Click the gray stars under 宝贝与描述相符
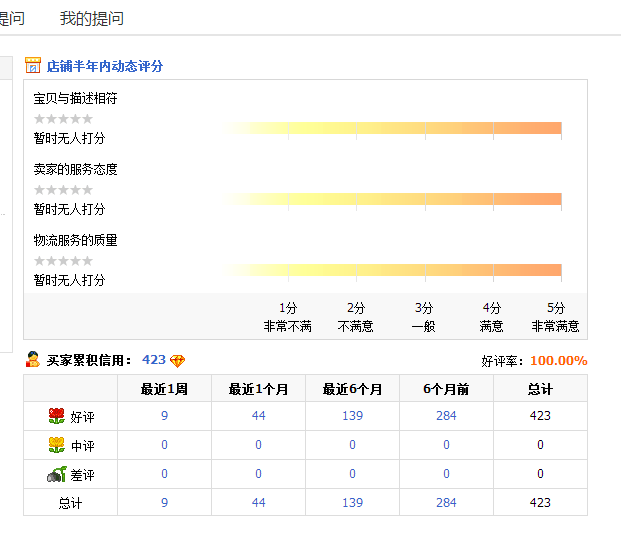621x533 pixels. [x=63, y=119]
